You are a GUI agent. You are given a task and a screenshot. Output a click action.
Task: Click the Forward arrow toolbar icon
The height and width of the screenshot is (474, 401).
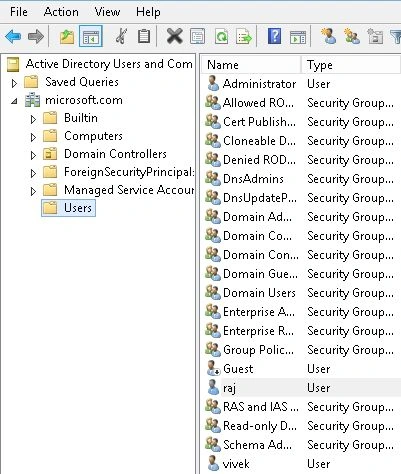point(36,36)
